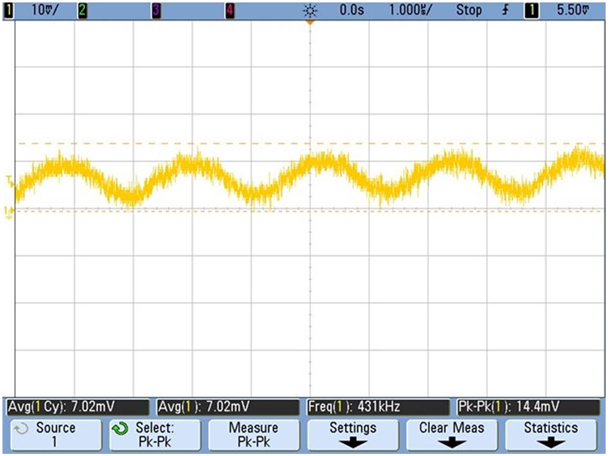Click the Avg(1): 7.02mV measurement
The height and width of the screenshot is (456, 610).
pyautogui.click(x=228, y=407)
